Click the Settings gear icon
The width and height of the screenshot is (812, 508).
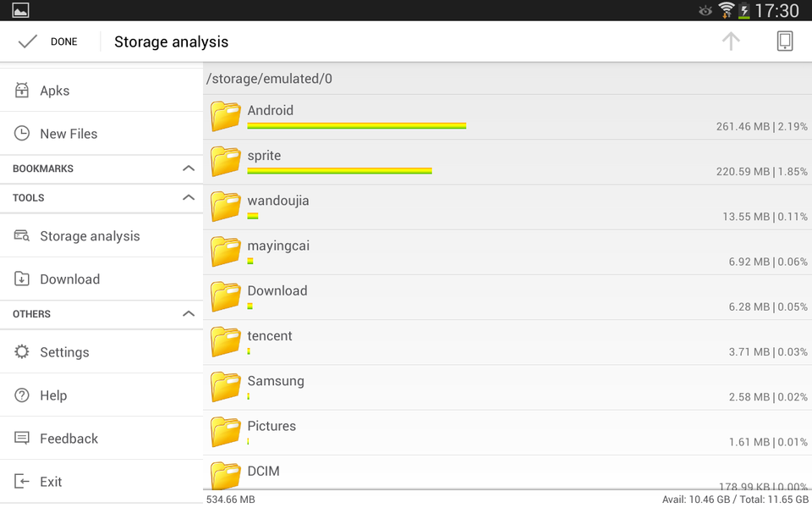pos(22,351)
